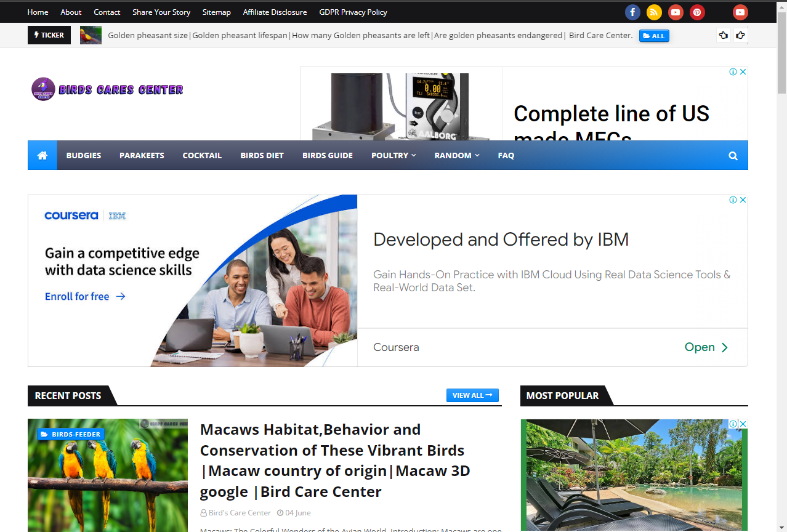Open the About page link
The height and width of the screenshot is (532, 787).
pos(71,12)
